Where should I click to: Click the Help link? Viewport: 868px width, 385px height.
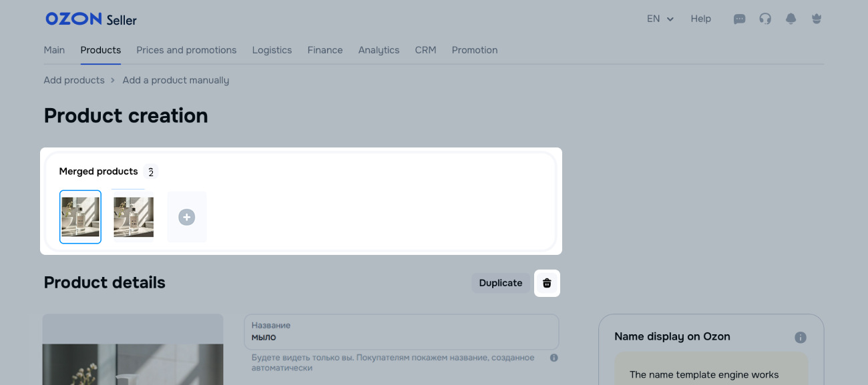click(x=700, y=19)
